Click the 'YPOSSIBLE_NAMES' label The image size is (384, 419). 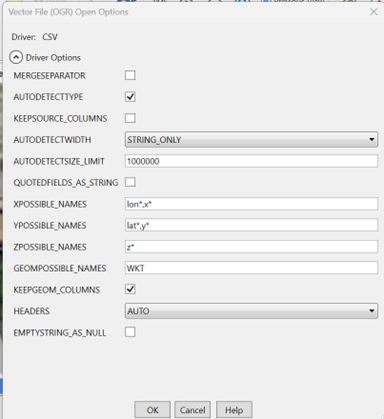point(50,225)
